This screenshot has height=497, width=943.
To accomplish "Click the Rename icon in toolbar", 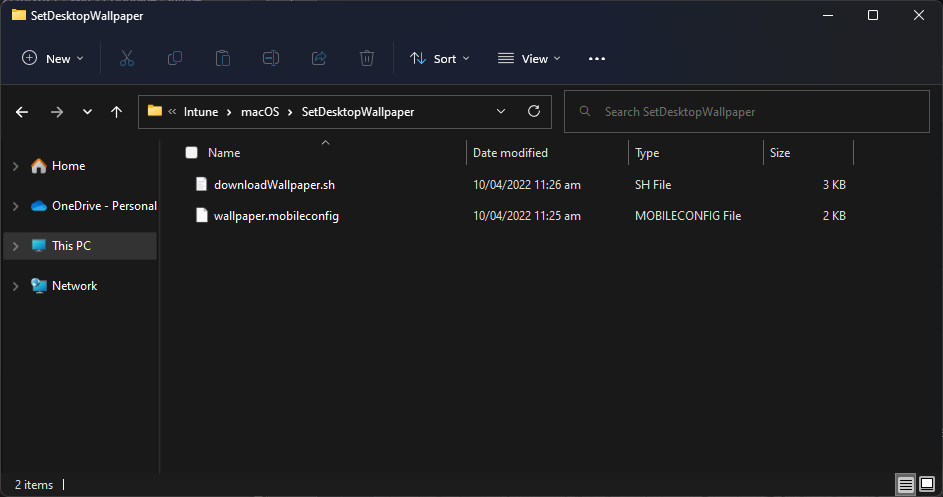I will (x=271, y=58).
